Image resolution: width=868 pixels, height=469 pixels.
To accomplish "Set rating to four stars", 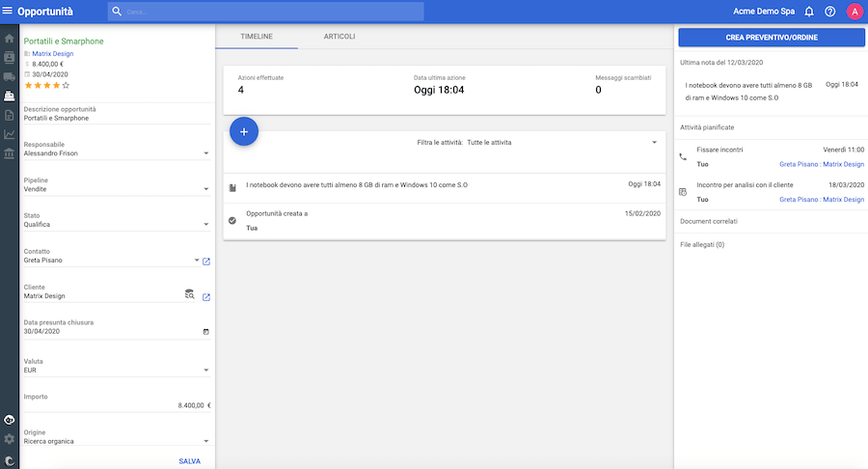I will pos(57,85).
